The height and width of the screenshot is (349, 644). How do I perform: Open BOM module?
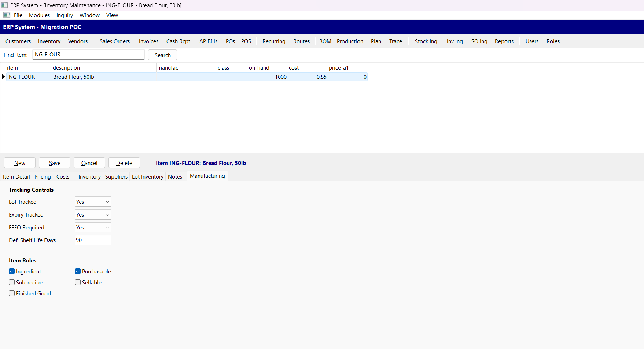pyautogui.click(x=325, y=41)
